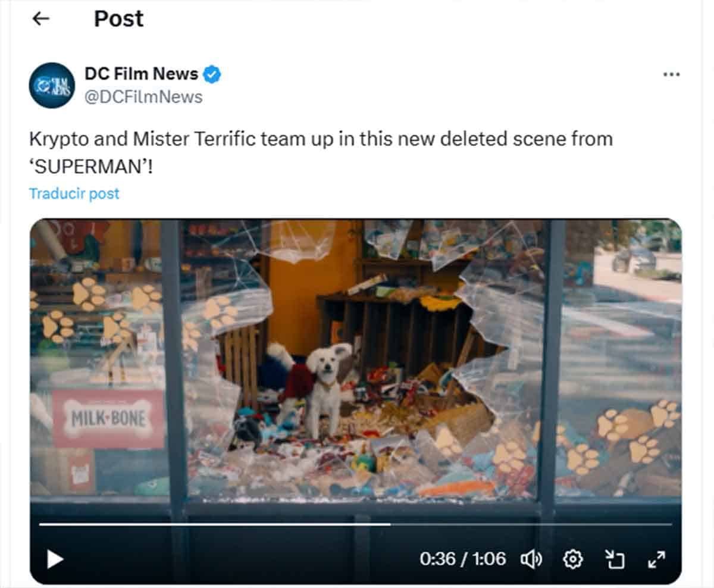Open the video settings gear
This screenshot has width=714, height=588.
(572, 559)
